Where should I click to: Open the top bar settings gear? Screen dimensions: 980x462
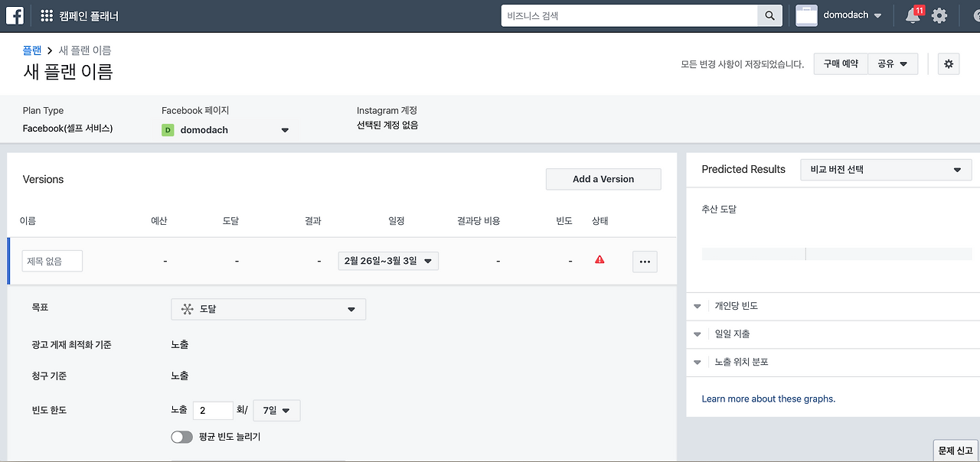[939, 15]
